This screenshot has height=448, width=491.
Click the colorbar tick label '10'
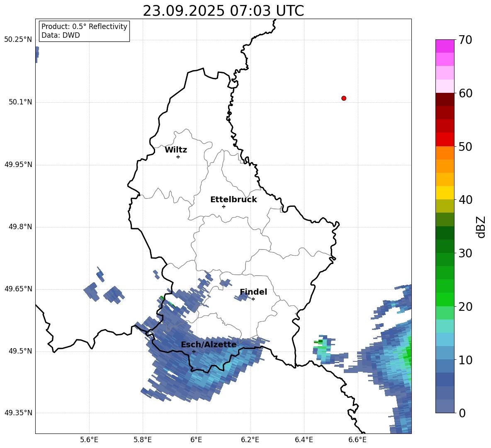point(465,360)
